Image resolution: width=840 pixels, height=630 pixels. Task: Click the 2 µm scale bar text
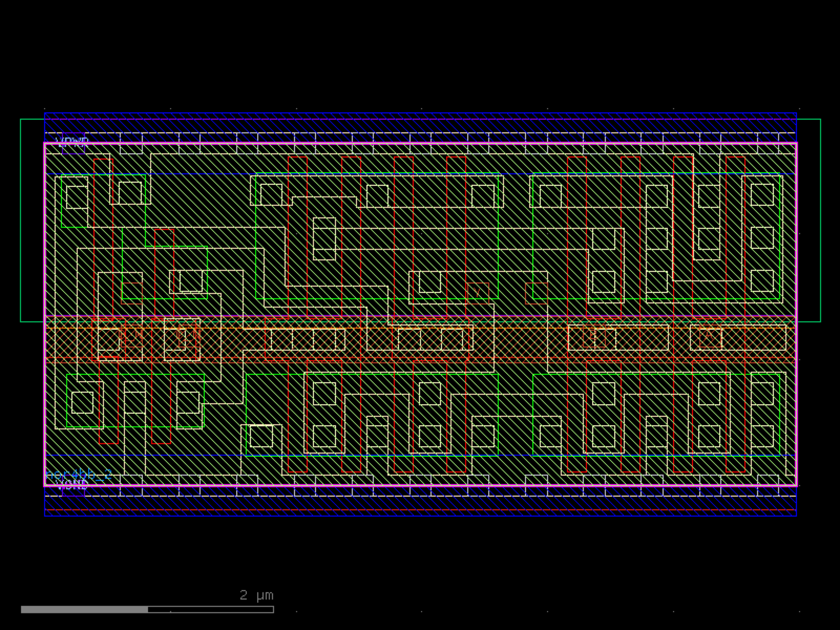(x=256, y=595)
